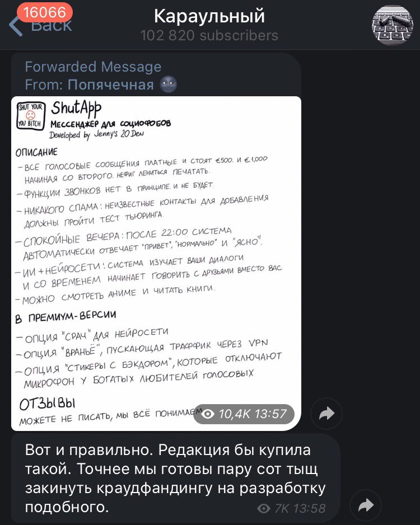Tap the 10,4K 13:57 timestamp overlay
The width and height of the screenshot is (420, 525).
(244, 414)
